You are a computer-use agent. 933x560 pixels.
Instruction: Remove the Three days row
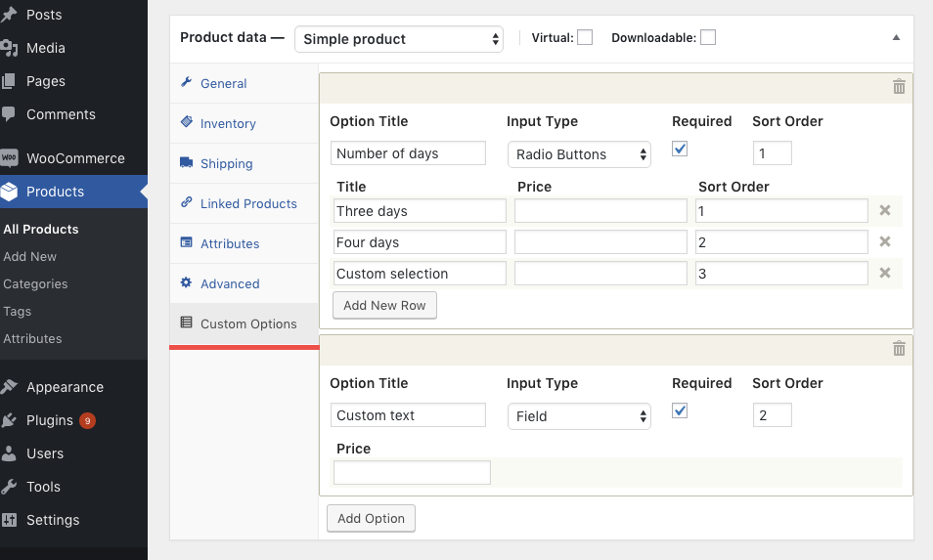[885, 210]
